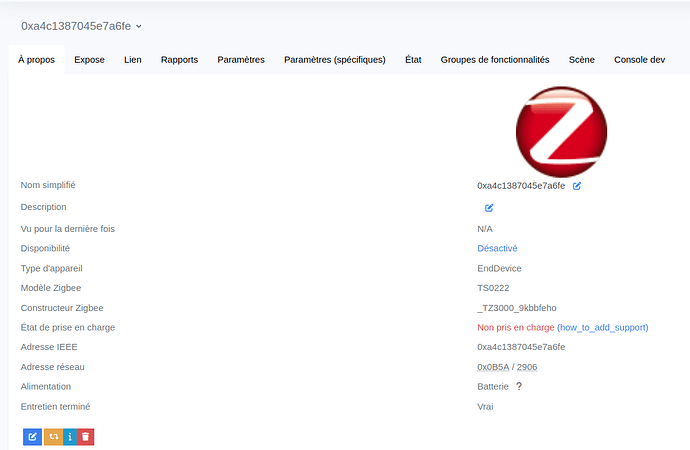Open the Expose tab
This screenshot has width=690, height=450.
click(x=89, y=60)
